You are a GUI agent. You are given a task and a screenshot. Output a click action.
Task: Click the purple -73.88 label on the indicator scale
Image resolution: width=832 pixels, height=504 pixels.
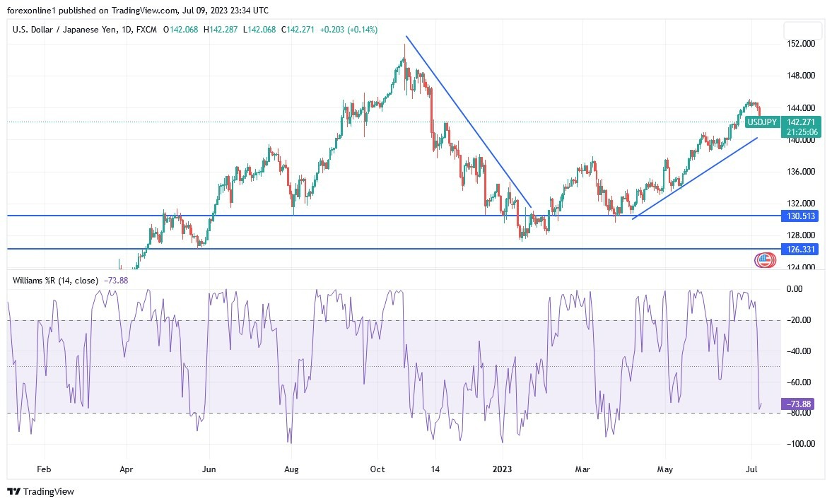(799, 404)
